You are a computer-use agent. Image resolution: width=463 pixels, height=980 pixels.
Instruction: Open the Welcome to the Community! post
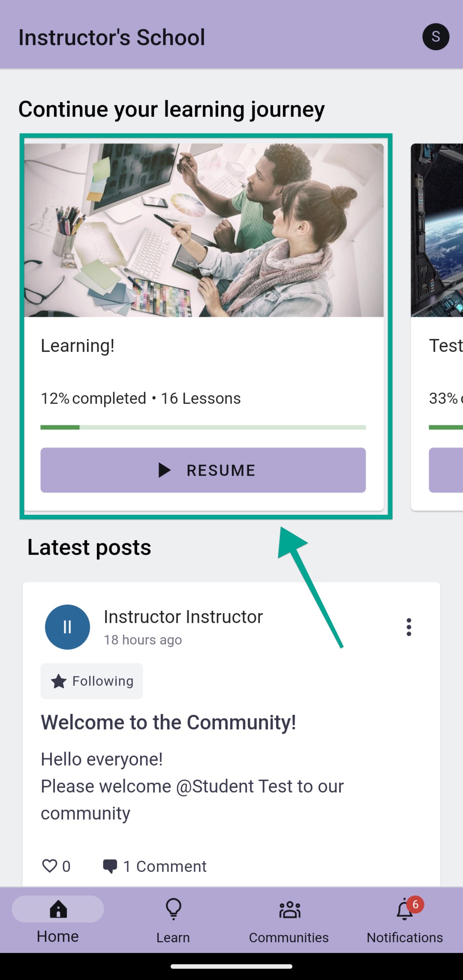(168, 722)
